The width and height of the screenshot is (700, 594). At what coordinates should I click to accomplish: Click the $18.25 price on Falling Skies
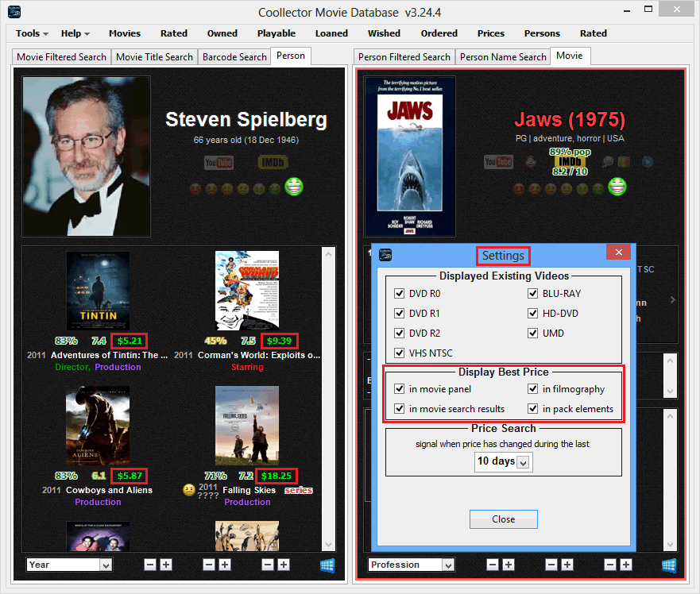(x=277, y=476)
